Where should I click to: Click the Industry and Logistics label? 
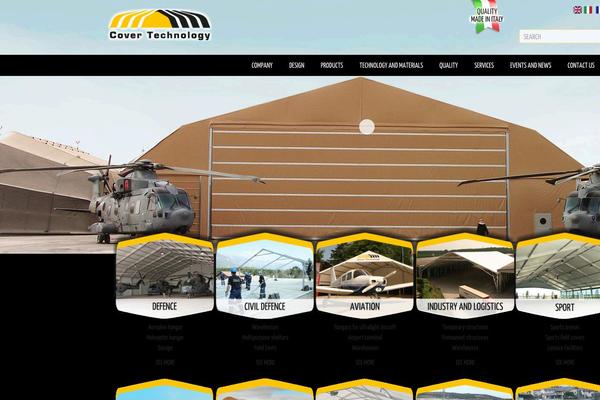tap(465, 307)
